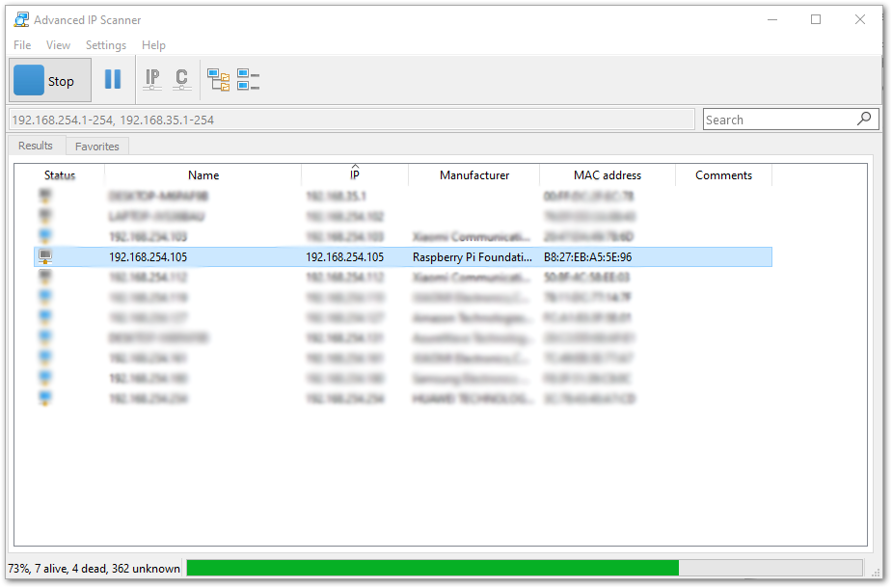Sort by the Manufacturer column header
This screenshot has width=892, height=588.
point(473,175)
